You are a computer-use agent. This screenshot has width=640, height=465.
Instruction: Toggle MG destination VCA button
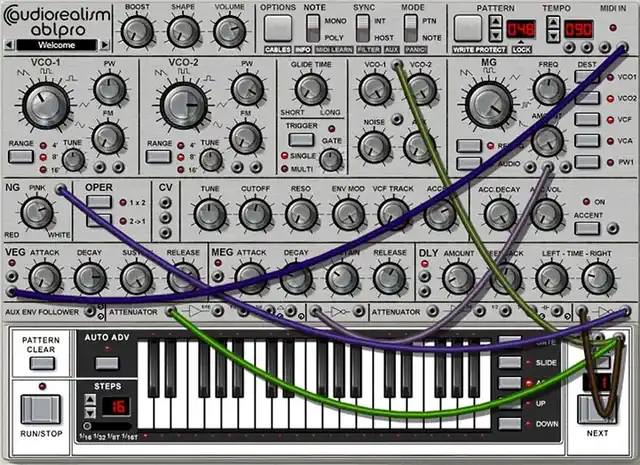tap(587, 140)
